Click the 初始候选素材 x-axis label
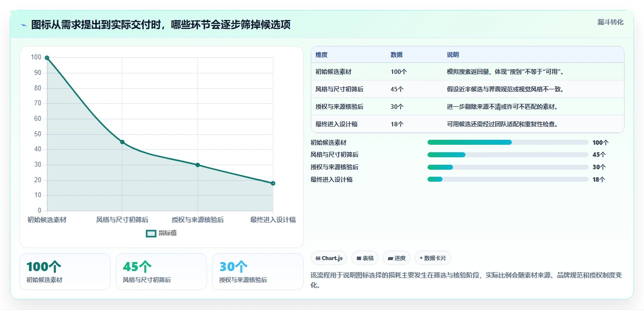 (x=47, y=220)
